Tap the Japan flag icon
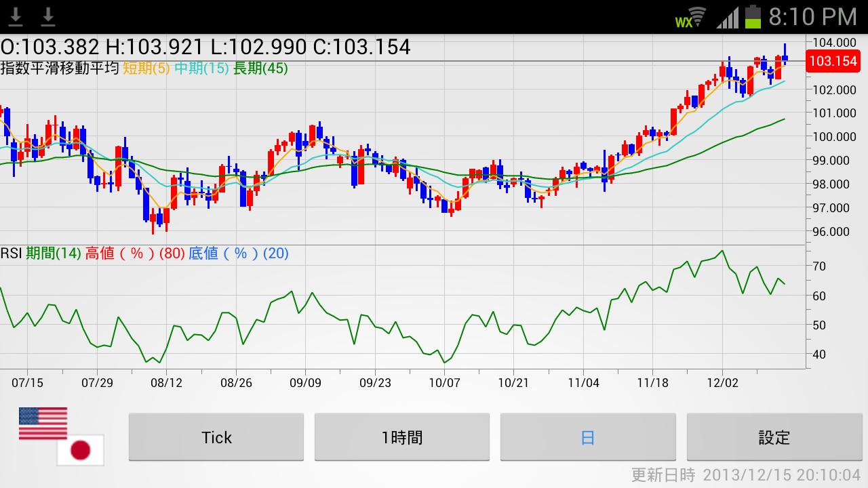Viewport: 868px width, 488px height. [80, 450]
